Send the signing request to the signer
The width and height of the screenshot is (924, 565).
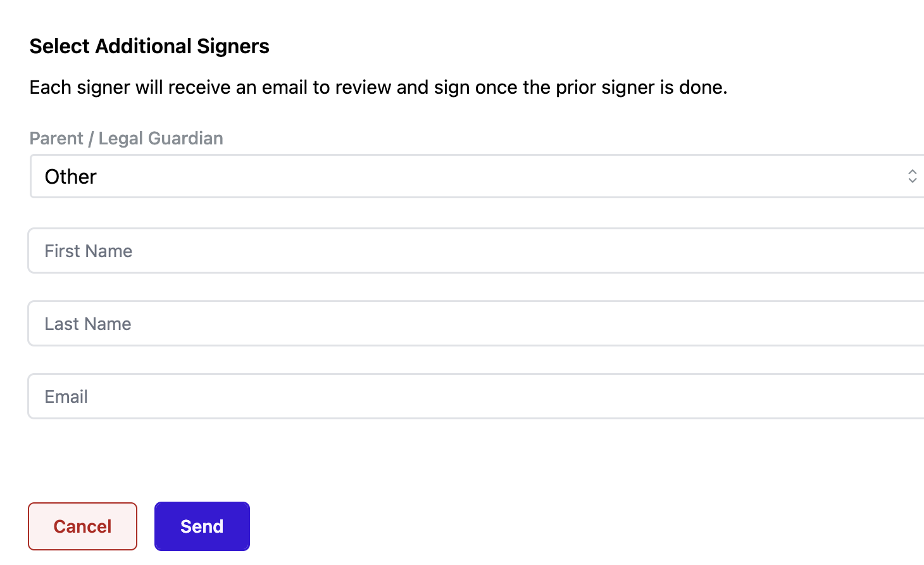click(x=202, y=526)
